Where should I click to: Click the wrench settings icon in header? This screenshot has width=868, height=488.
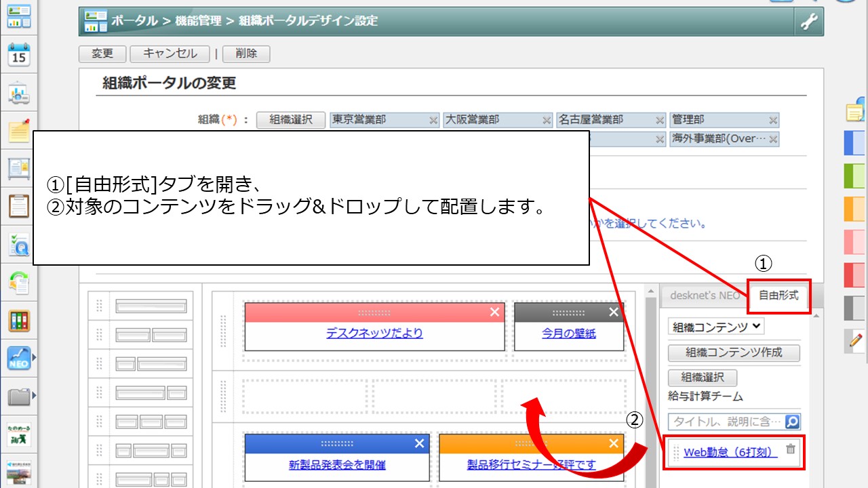809,22
